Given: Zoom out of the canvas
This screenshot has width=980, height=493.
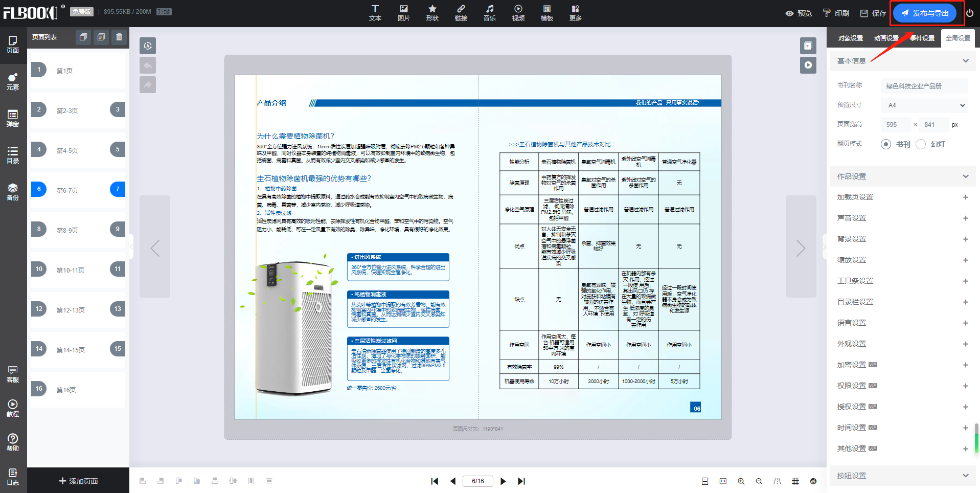Looking at the screenshot, I should click(759, 481).
